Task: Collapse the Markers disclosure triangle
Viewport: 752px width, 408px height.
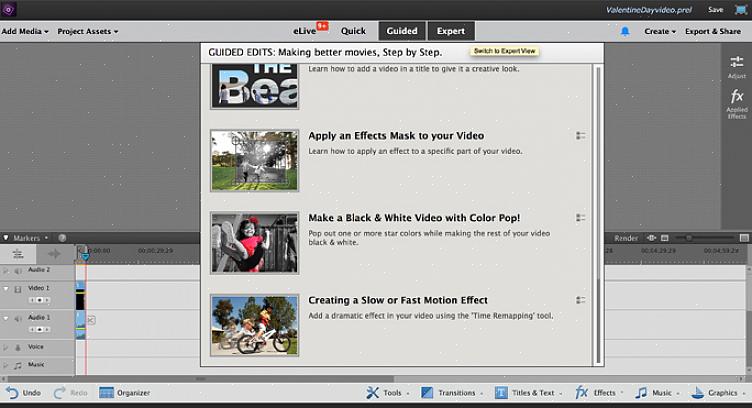Action: [x=6, y=237]
